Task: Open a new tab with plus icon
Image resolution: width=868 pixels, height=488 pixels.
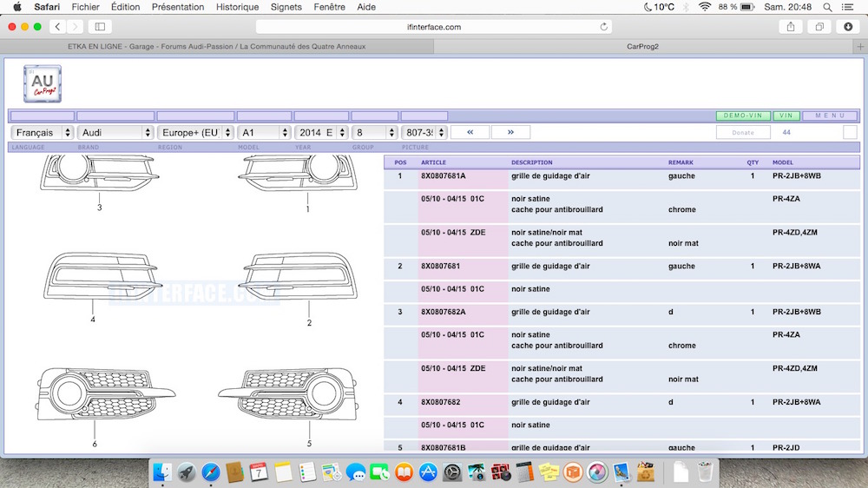Action: coord(859,46)
